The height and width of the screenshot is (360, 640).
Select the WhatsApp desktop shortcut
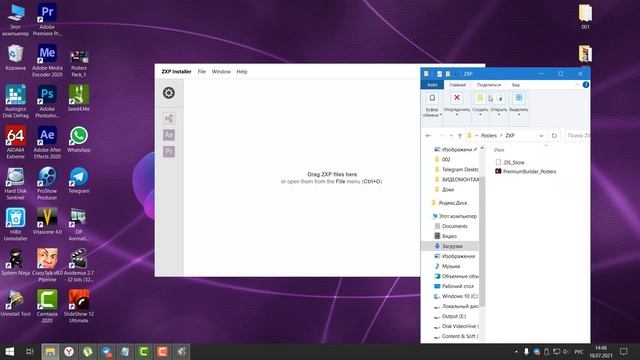79,140
